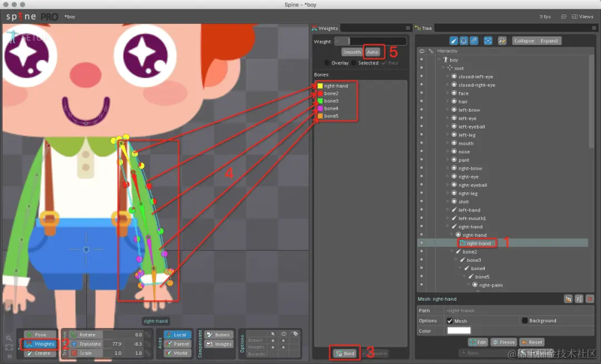The height and width of the screenshot is (364, 601).
Task: Select the yellow right-hand bone swatch
Action: (x=320, y=86)
